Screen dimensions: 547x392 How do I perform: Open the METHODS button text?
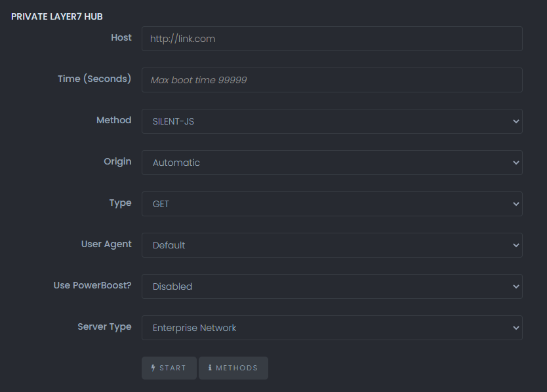[x=237, y=368]
